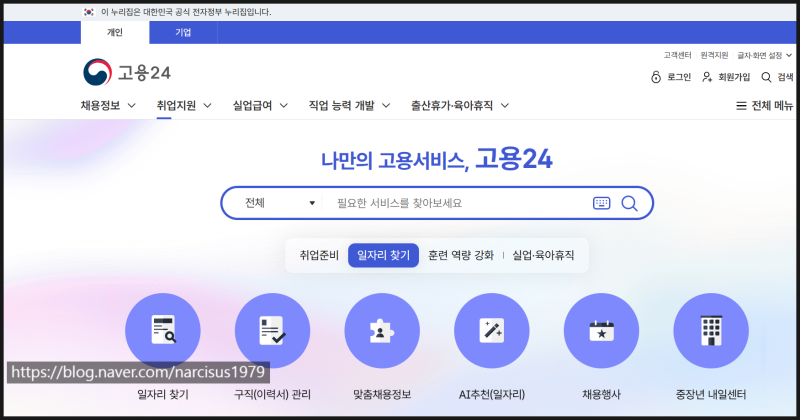Open the 채용행사 calendar icon
The image size is (800, 420).
pos(602,331)
